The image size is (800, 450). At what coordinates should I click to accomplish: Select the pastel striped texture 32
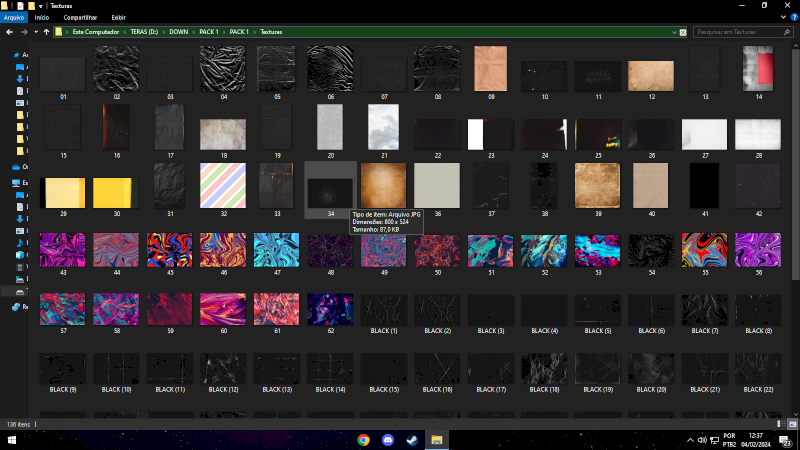[223, 185]
